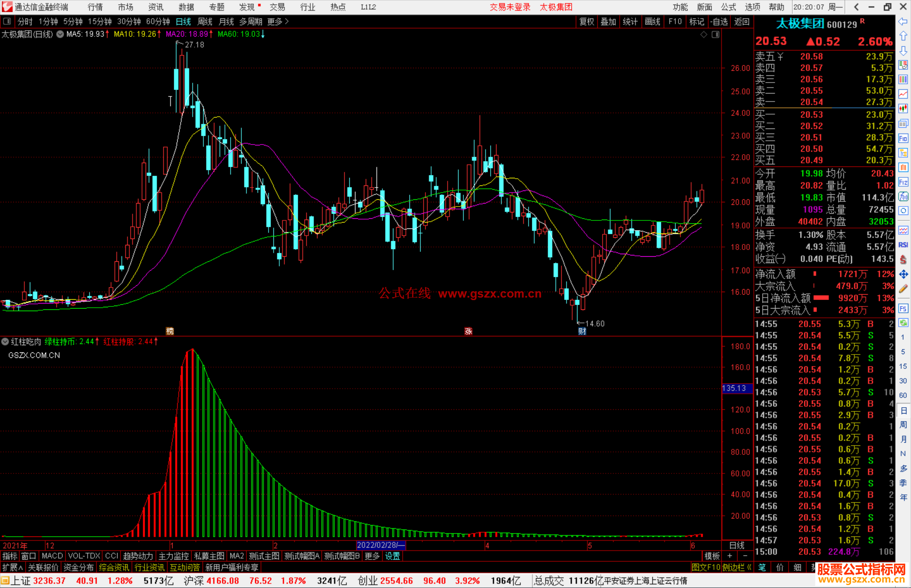The height and width of the screenshot is (588, 911).
Task: Select weekly 周 period in right sidebar
Action: point(903,425)
